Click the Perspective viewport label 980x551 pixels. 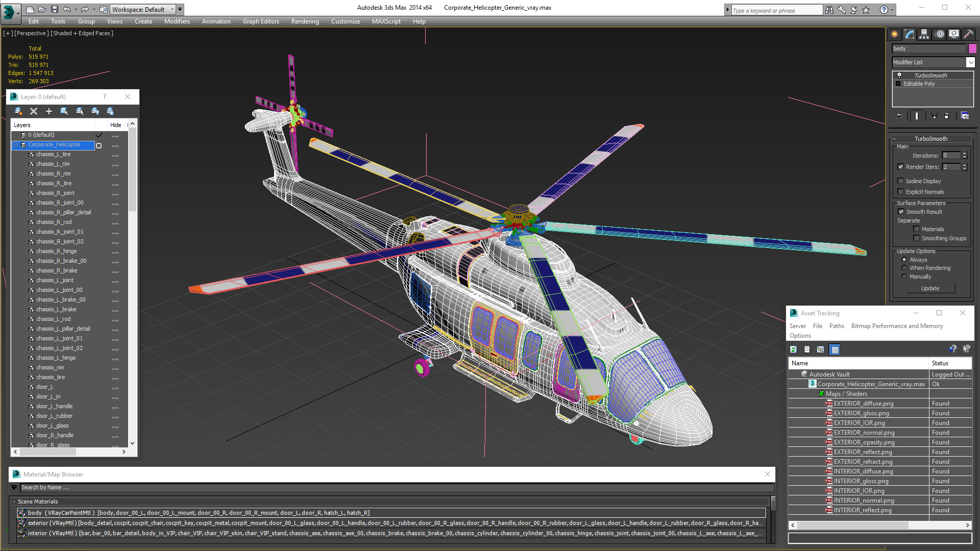pyautogui.click(x=32, y=33)
